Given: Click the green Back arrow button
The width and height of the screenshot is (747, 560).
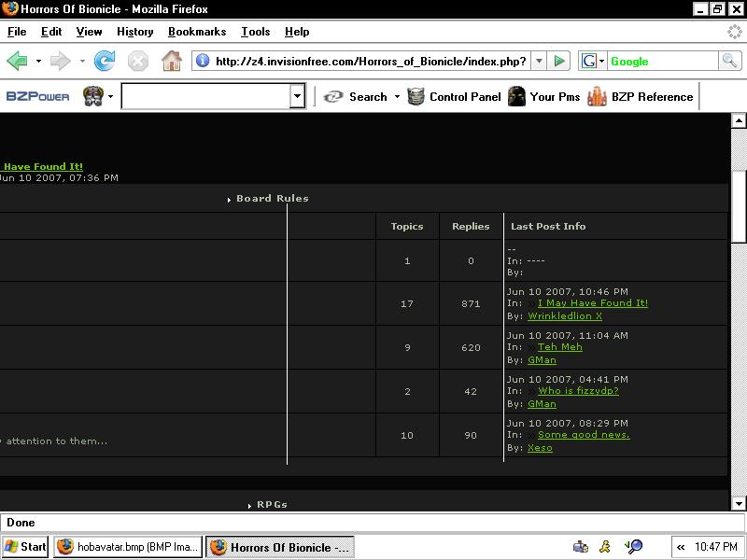Looking at the screenshot, I should click(17, 61).
